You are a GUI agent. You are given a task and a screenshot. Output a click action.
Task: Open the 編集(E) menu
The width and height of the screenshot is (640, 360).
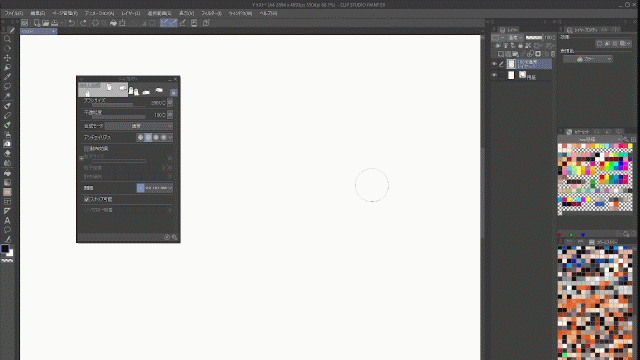coord(38,13)
